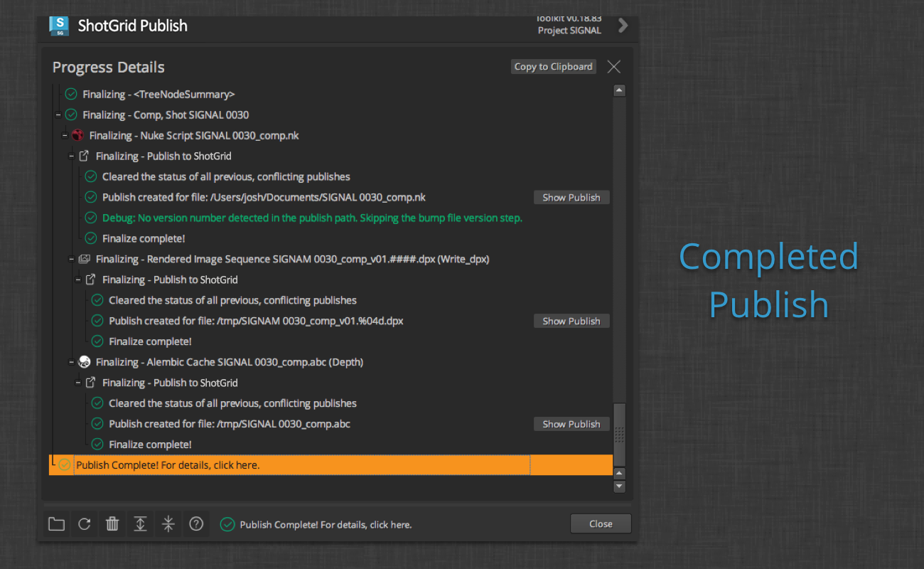Click the Project SIGNAL label in the header
The height and width of the screenshot is (569, 924).
click(569, 31)
